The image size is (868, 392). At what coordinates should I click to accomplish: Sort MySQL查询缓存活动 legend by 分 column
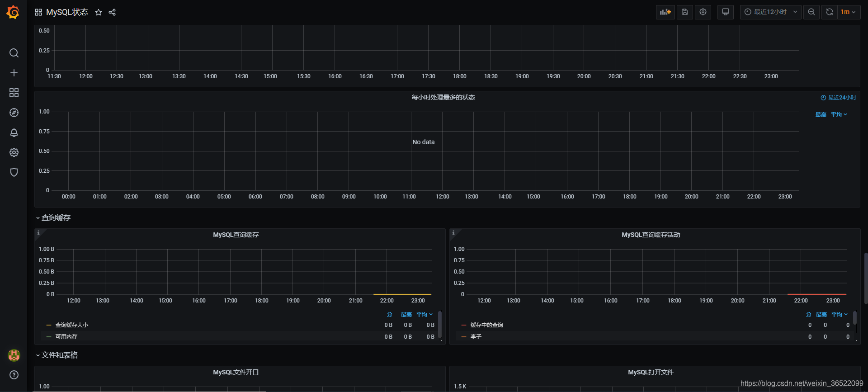click(809, 315)
